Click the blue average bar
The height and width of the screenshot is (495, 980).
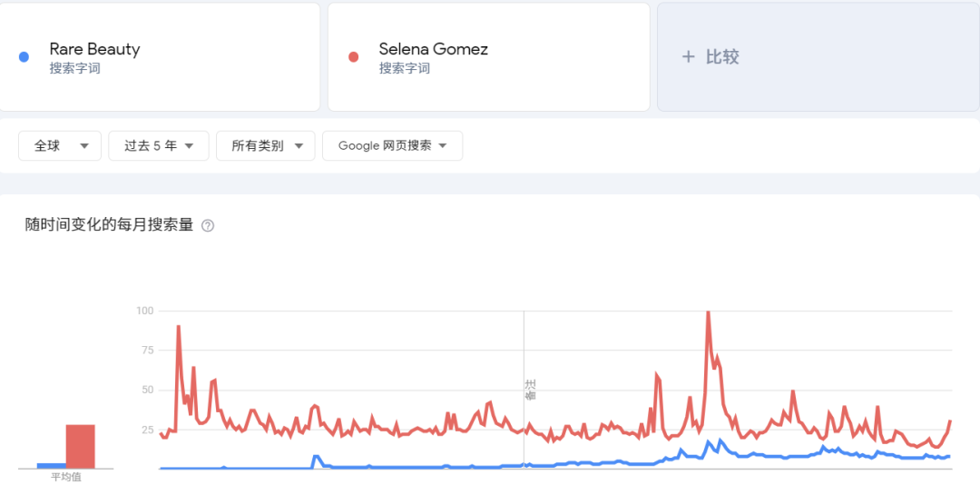tap(51, 465)
